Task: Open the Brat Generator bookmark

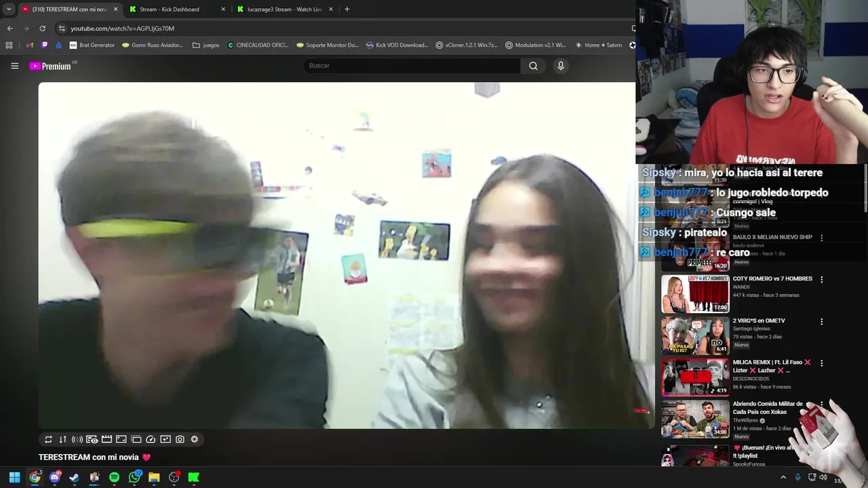Action: point(92,45)
